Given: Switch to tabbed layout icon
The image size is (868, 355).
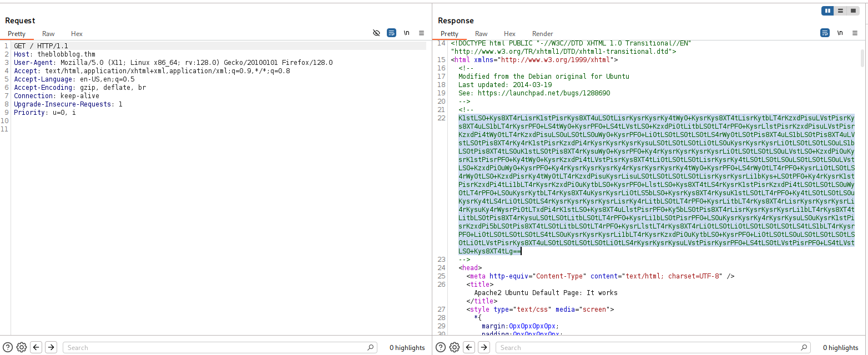Looking at the screenshot, I should [x=854, y=11].
